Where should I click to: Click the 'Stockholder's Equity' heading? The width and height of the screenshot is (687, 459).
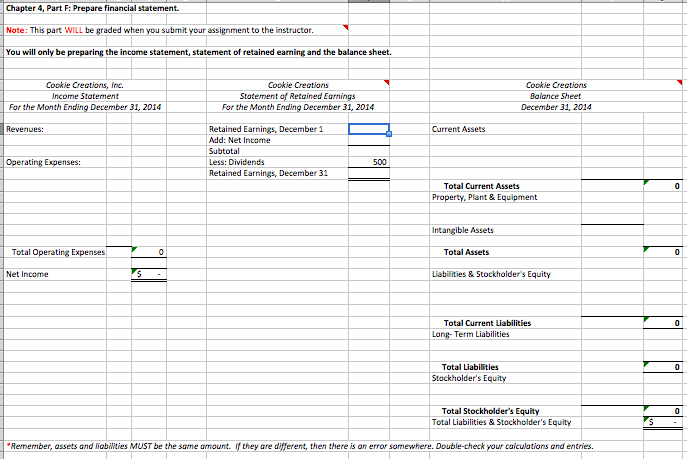469,378
